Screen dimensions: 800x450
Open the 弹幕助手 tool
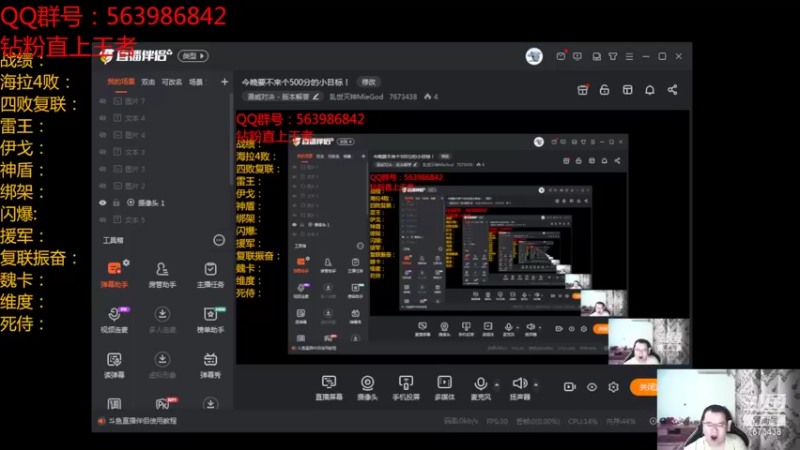coord(114,274)
